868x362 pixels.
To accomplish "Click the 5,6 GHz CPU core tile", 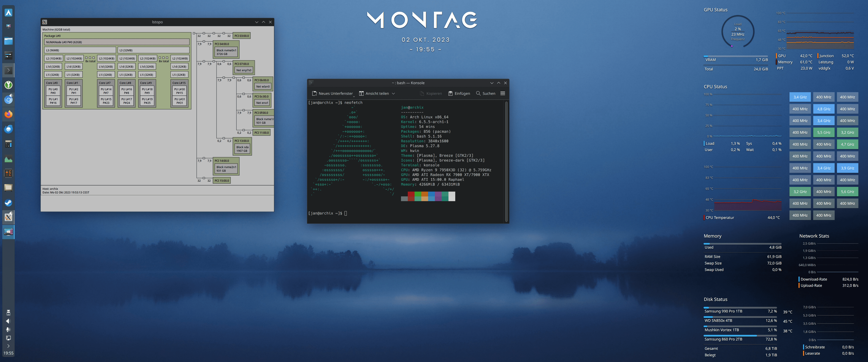I will click(847, 192).
